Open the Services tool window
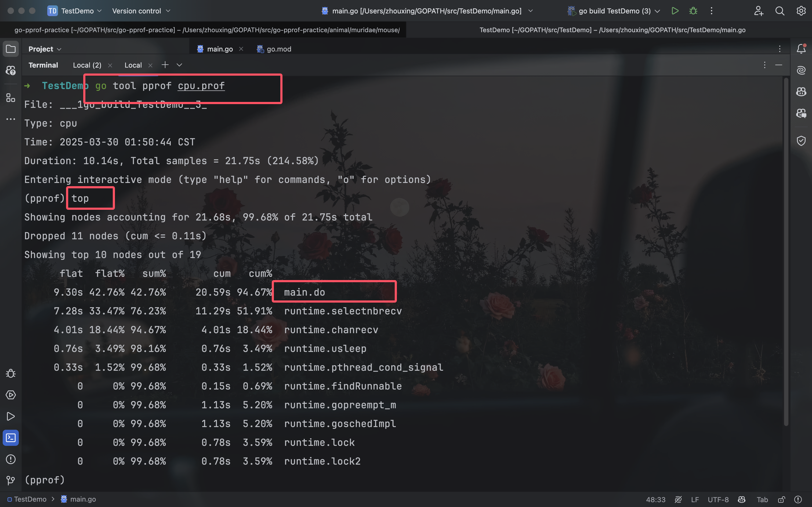This screenshot has height=507, width=812. click(11, 395)
